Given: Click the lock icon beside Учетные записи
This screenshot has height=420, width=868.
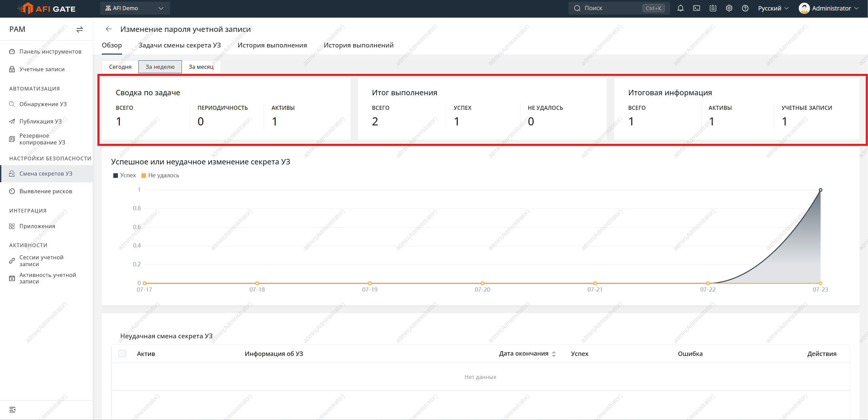Looking at the screenshot, I should point(12,69).
